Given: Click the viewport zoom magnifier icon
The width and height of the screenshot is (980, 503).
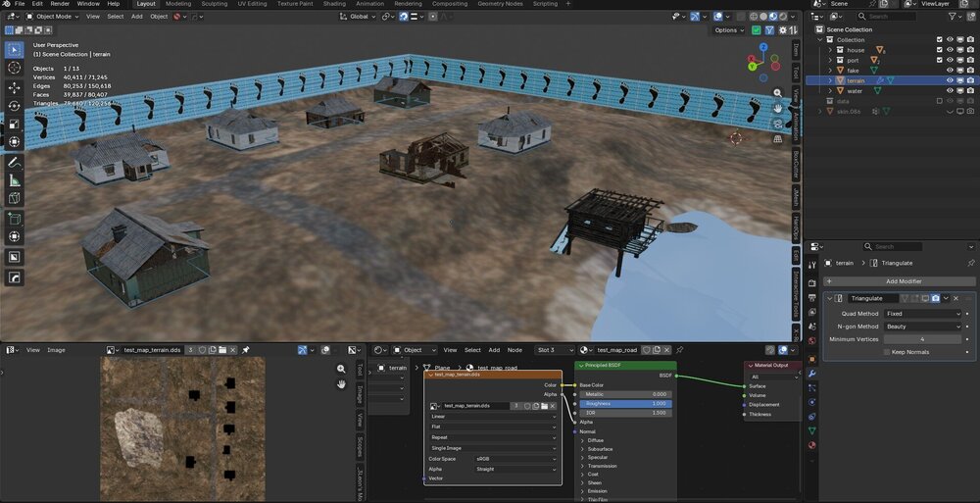Looking at the screenshot, I should tap(778, 93).
